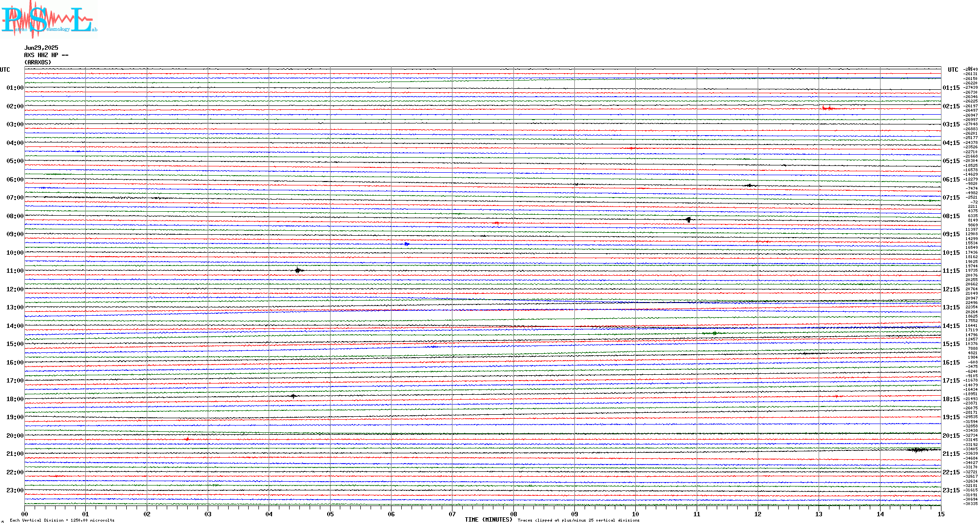The height and width of the screenshot is (527, 980).
Task: Click the 14:15 time label
Action: (951, 326)
